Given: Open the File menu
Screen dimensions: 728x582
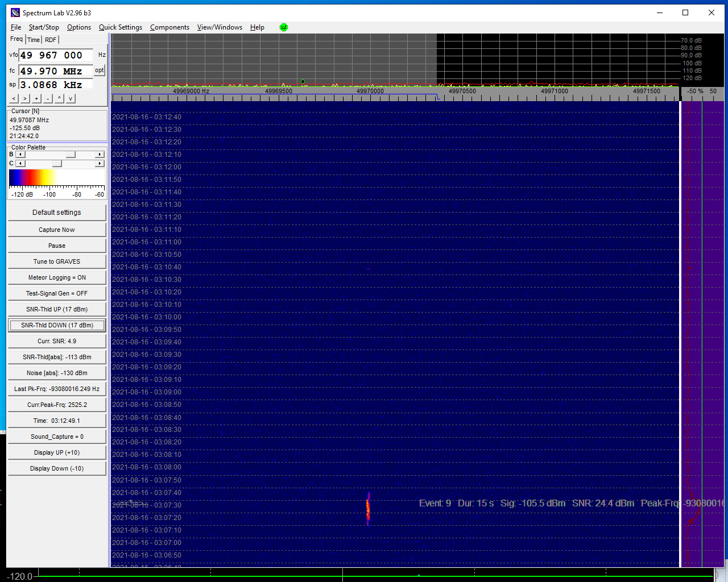Looking at the screenshot, I should (16, 27).
